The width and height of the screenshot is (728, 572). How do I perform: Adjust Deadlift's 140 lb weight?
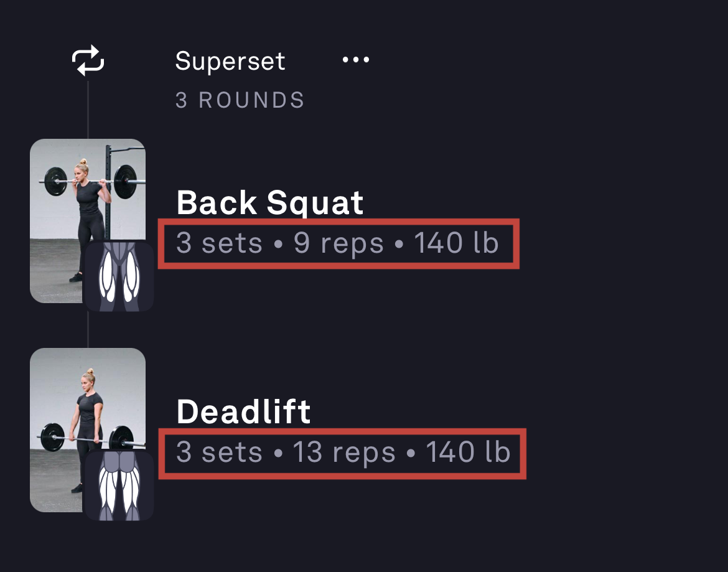[468, 452]
